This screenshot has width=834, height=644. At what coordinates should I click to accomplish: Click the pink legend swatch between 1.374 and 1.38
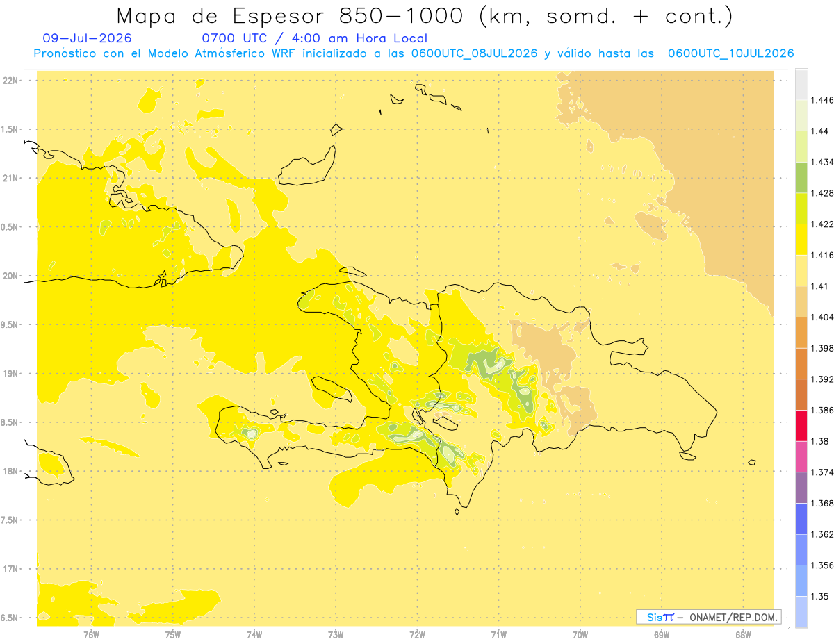801,456
